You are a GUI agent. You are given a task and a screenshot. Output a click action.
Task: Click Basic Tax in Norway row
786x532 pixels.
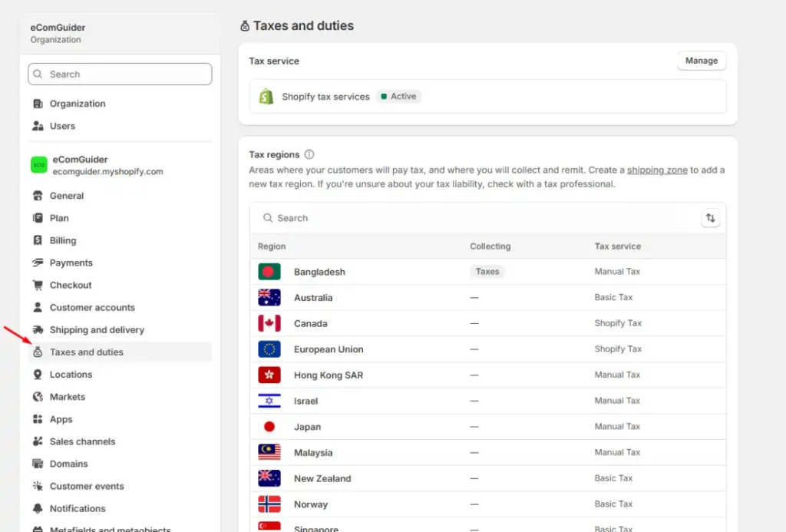coord(613,504)
